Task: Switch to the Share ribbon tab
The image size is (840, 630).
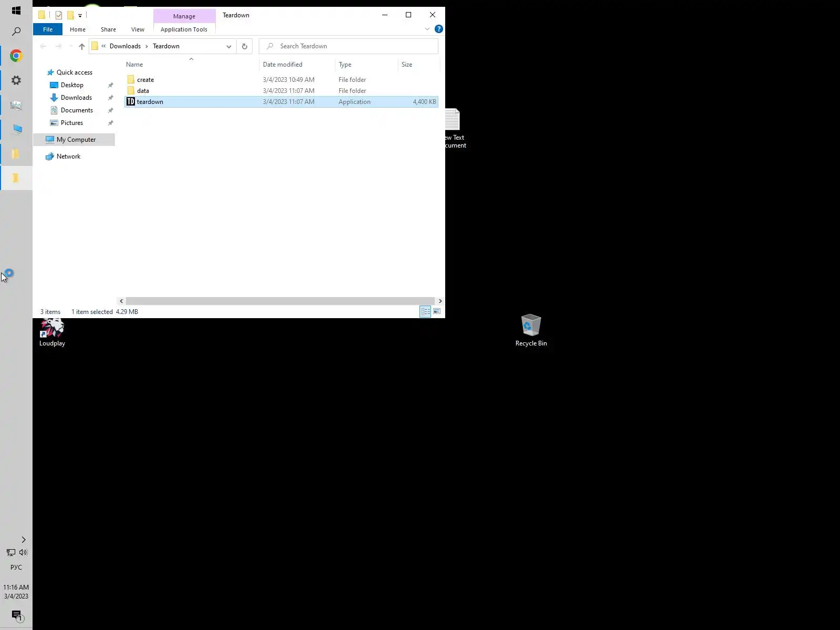Action: click(x=109, y=29)
